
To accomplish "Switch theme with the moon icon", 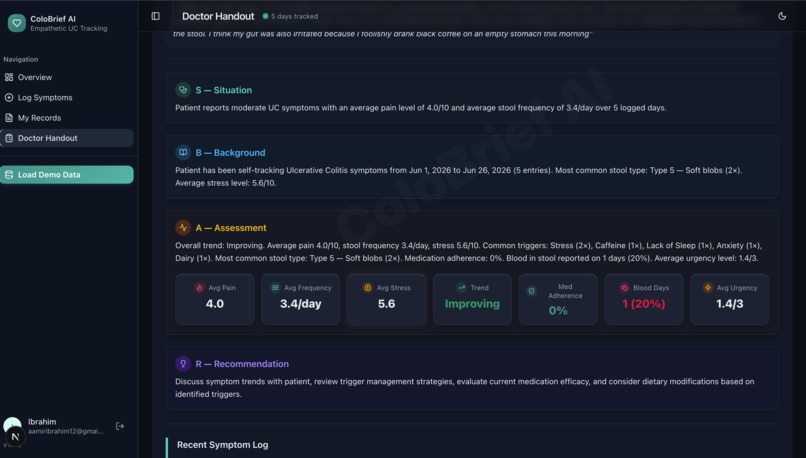I will pos(782,16).
